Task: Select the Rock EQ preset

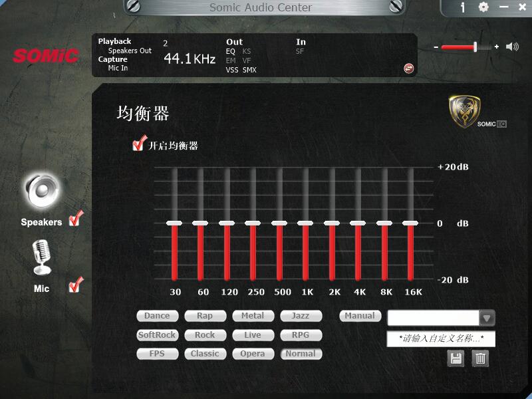Action: click(x=205, y=335)
